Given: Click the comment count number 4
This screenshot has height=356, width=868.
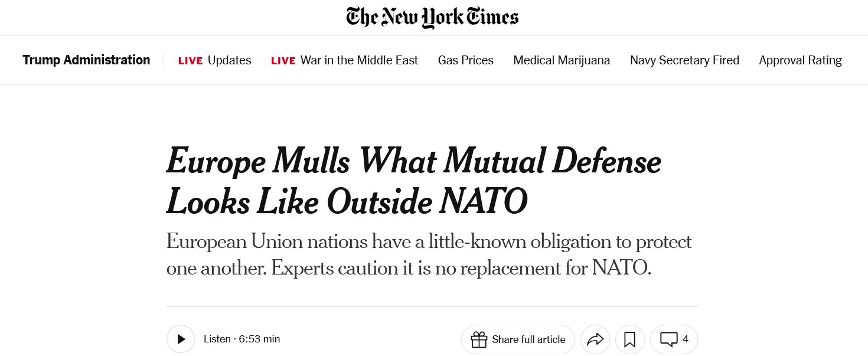Looking at the screenshot, I should click(x=686, y=339).
